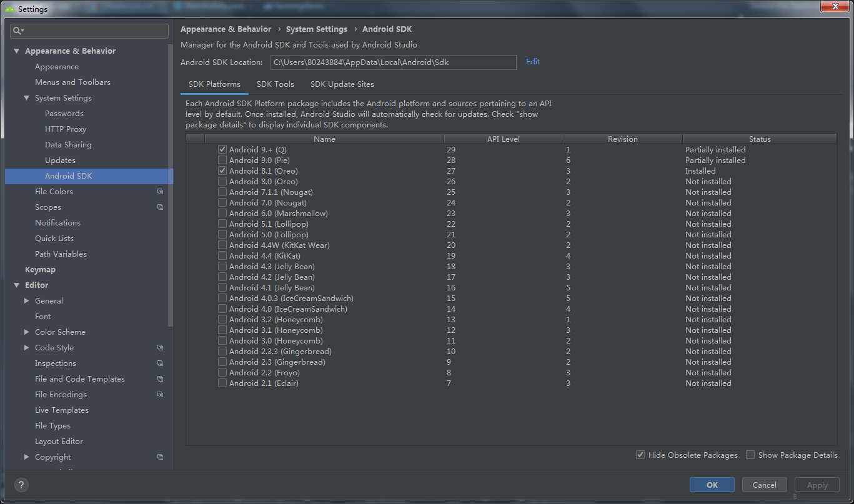Click System Settings in the breadcrumb
This screenshot has height=504, width=854.
[317, 29]
